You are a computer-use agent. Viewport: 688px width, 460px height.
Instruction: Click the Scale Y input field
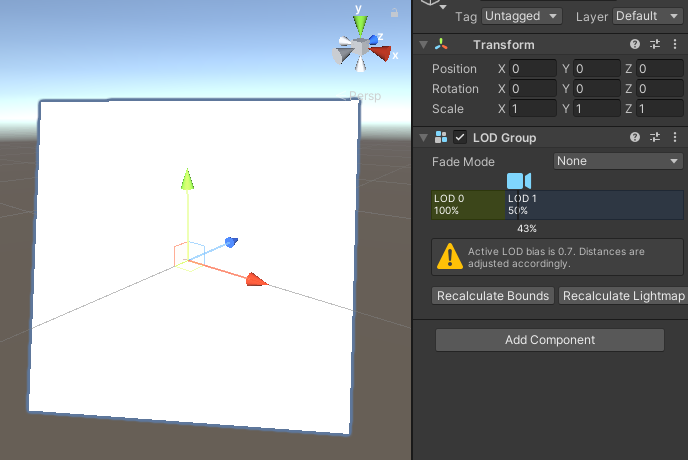tap(597, 109)
